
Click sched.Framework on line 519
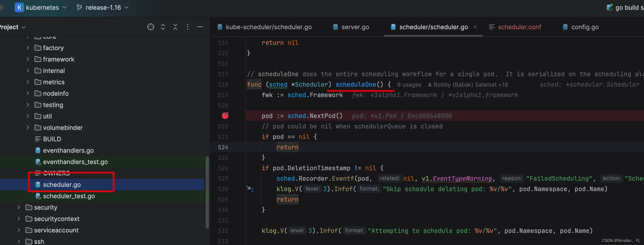(x=315, y=95)
